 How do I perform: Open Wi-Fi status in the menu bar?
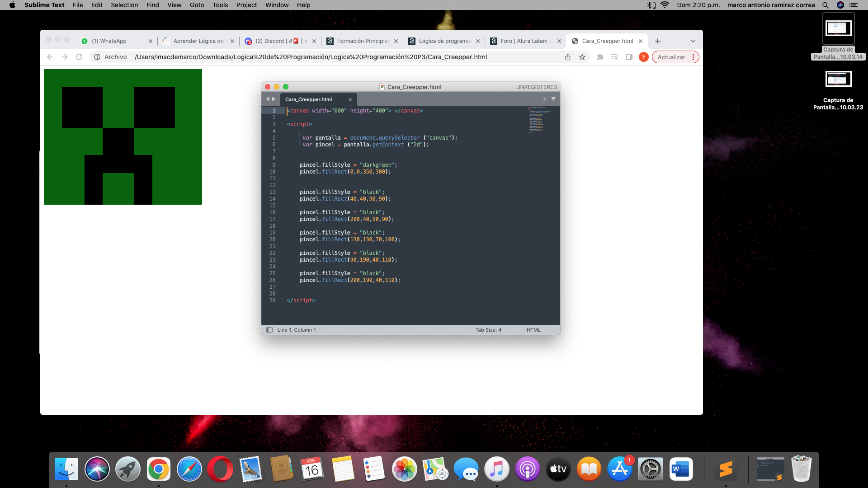(x=665, y=5)
